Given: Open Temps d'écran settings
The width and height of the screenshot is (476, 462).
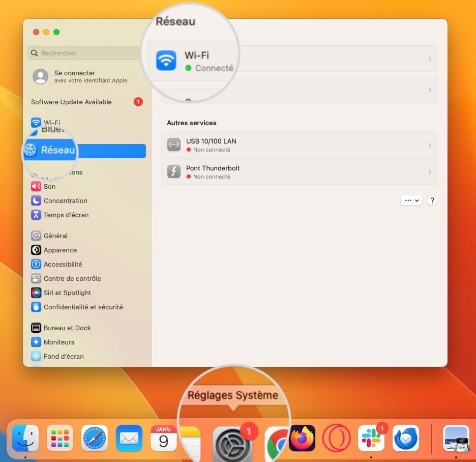Looking at the screenshot, I should pos(60,215).
